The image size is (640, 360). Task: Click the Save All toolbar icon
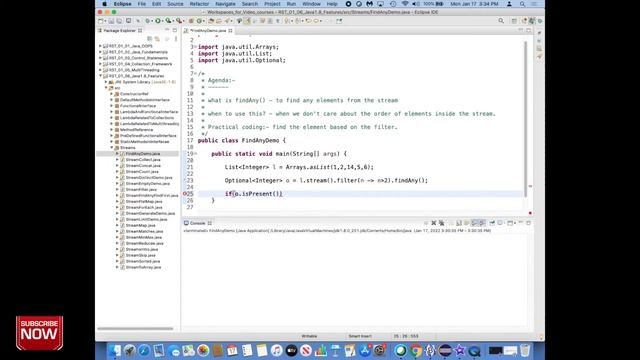tap(119, 21)
